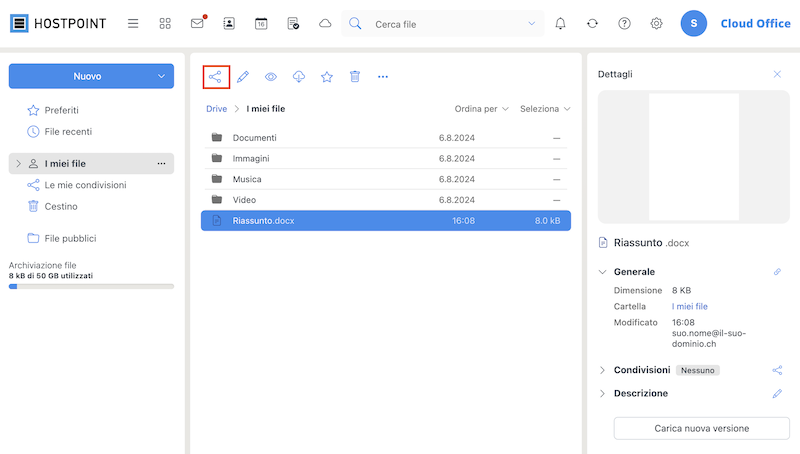This screenshot has height=454, width=800.
Task: Select the Immagini folder row
Action: 386,159
